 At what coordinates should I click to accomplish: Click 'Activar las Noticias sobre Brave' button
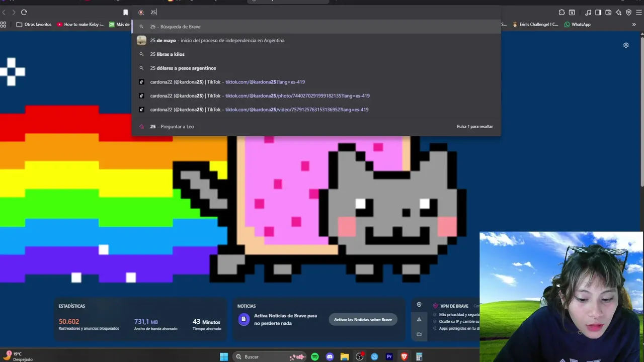pos(363,319)
